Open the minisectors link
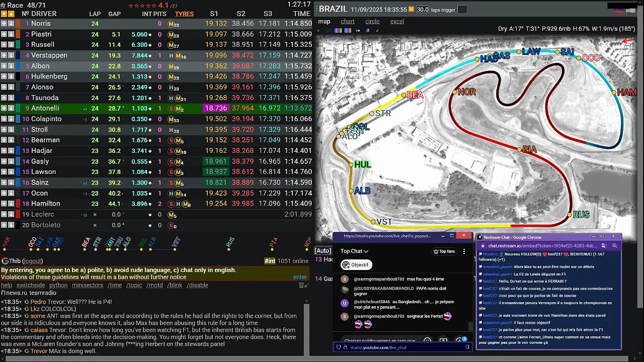 (88, 285)
